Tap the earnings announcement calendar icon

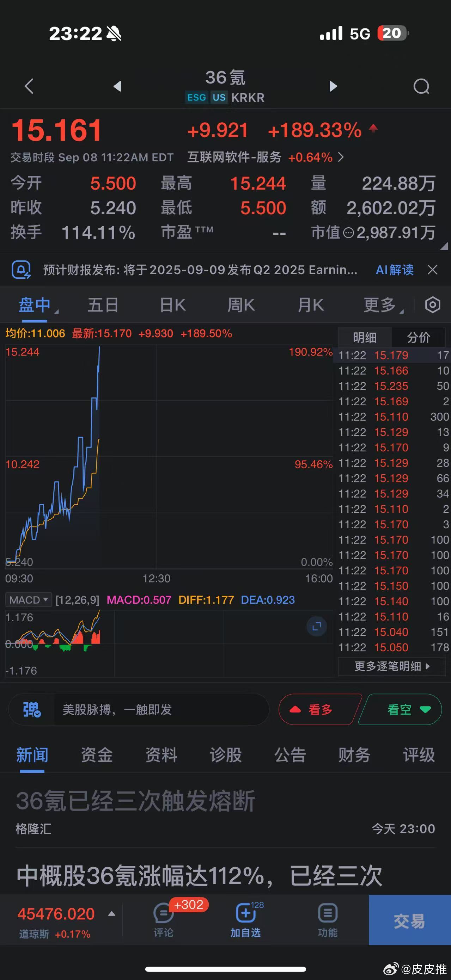click(x=21, y=270)
